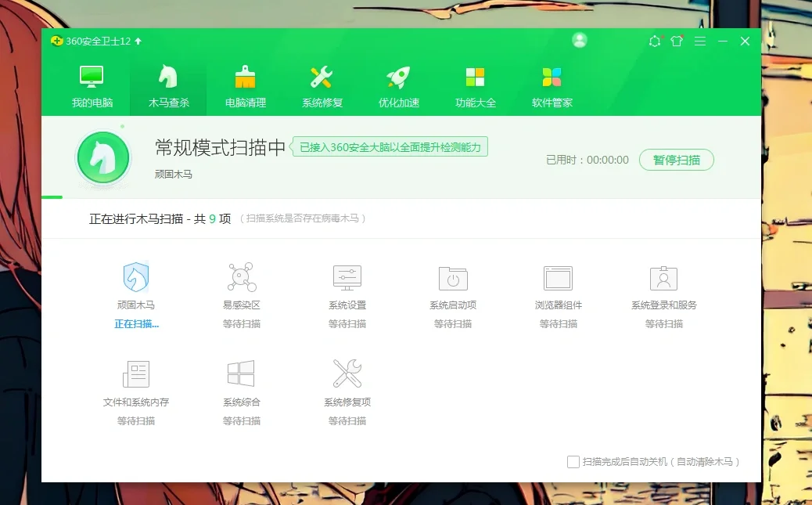Select the 系统登录和服务 scan icon
812x505 pixels.
click(663, 277)
